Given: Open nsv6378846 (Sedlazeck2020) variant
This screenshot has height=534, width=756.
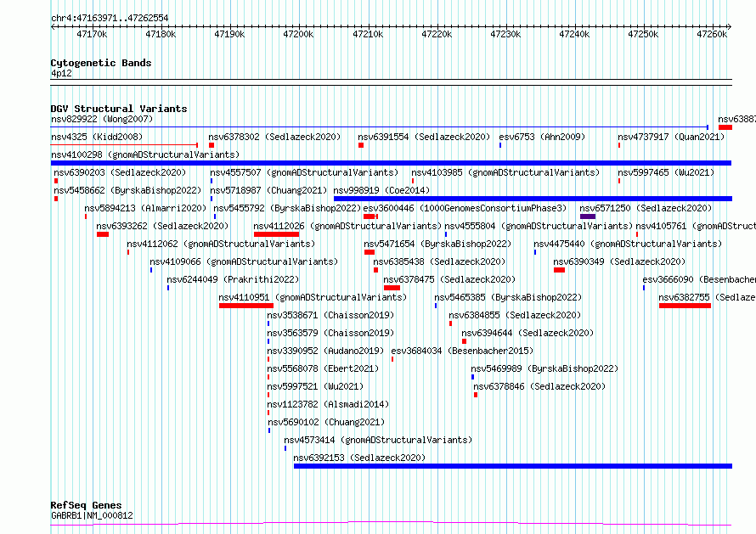Looking at the screenshot, I should pyautogui.click(x=539, y=386).
